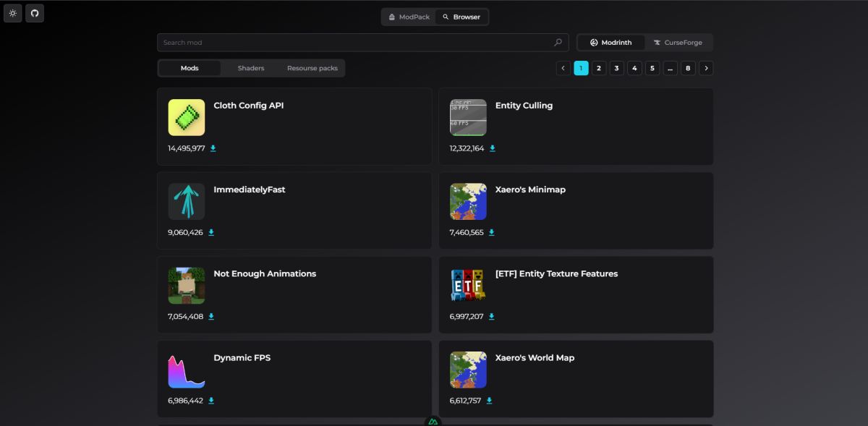Download ETF Entity Texture Features via download icon
This screenshot has height=426, width=868.
click(x=492, y=316)
